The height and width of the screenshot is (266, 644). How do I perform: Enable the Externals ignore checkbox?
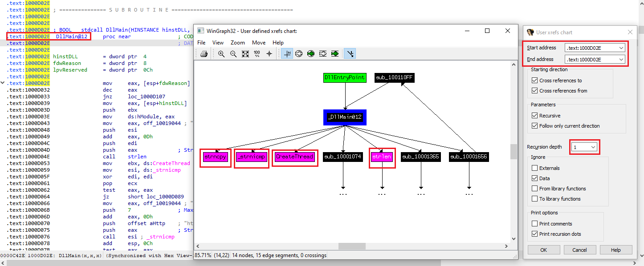tap(534, 168)
